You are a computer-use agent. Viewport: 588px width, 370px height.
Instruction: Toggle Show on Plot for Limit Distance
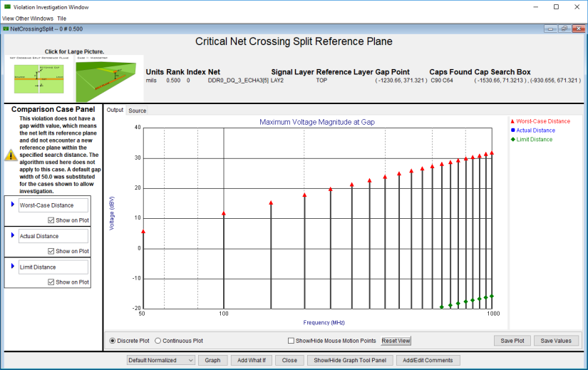(x=51, y=282)
